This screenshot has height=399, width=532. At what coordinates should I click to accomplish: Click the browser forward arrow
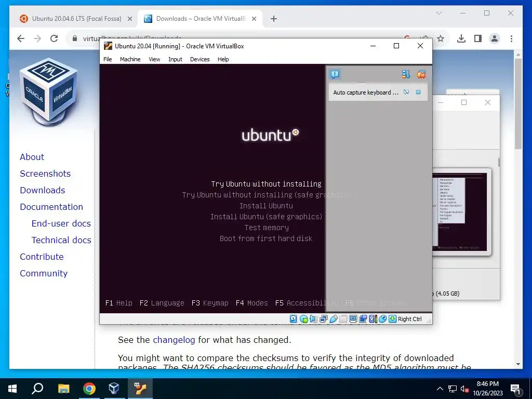(37, 38)
